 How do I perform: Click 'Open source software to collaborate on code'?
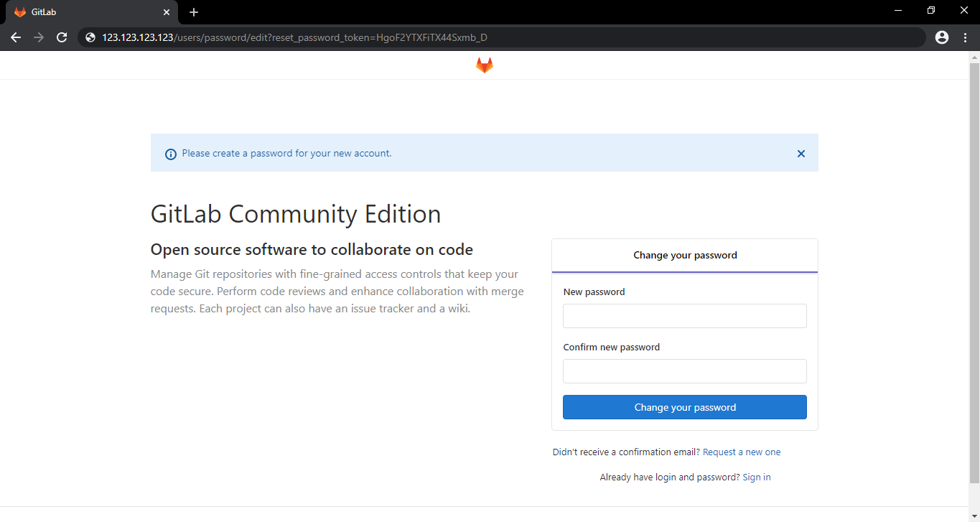[312, 250]
